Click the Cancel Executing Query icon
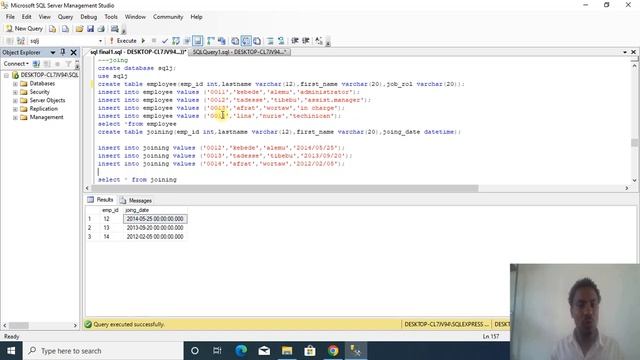The image size is (640, 360). (154, 41)
